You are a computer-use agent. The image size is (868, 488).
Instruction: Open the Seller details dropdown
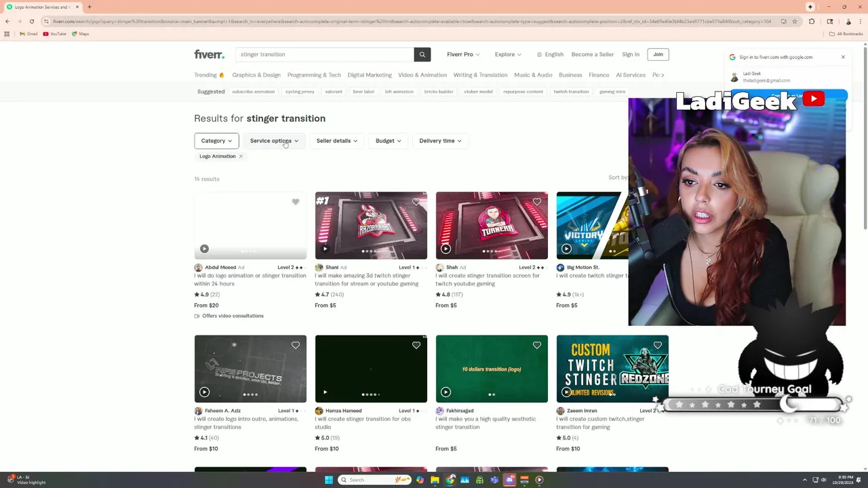(337, 141)
